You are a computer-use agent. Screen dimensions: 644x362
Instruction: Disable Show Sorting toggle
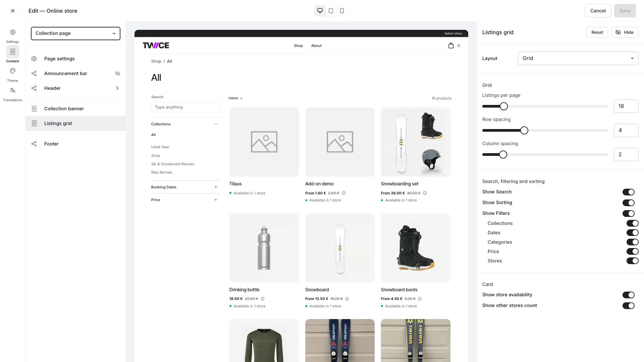coord(629,203)
